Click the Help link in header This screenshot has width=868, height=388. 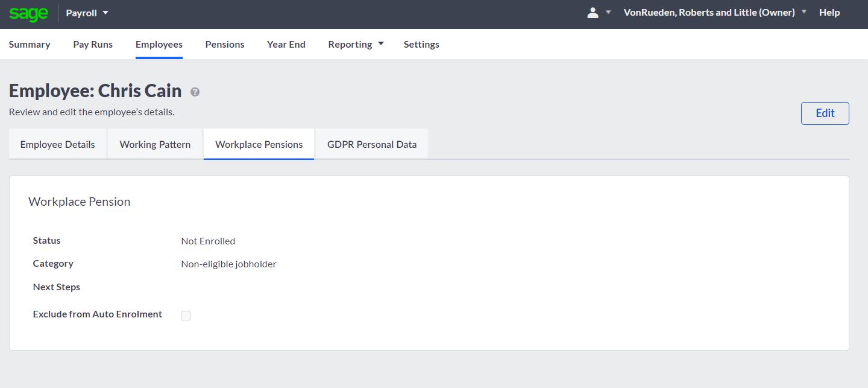[829, 13]
